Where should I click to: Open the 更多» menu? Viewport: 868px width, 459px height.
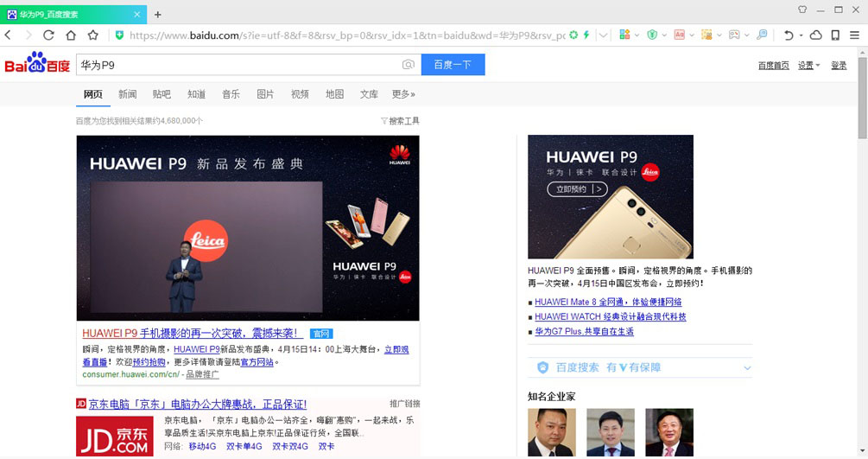click(403, 94)
